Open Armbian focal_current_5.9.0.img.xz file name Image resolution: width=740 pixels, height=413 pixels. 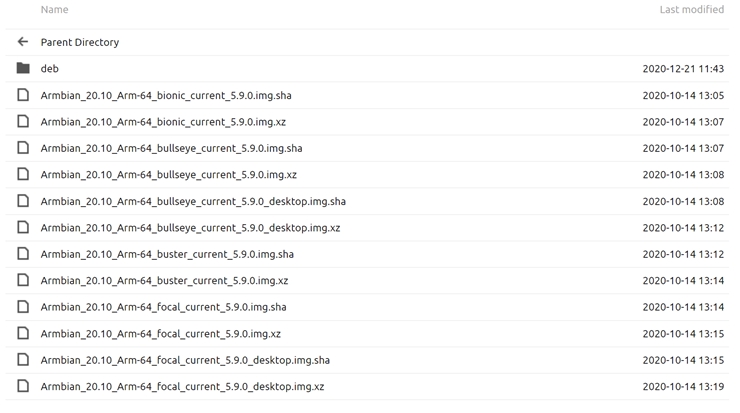[x=160, y=334]
